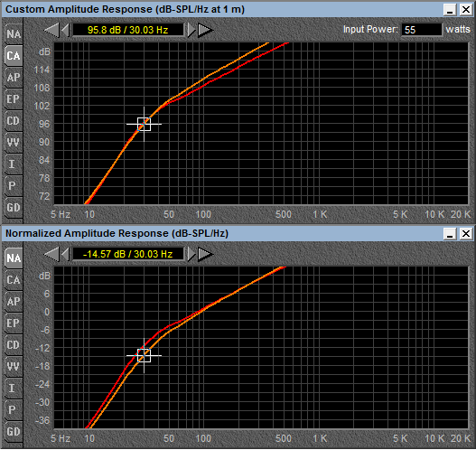Click the large left arrow in the Normalized Amplitude panel

coord(51,254)
